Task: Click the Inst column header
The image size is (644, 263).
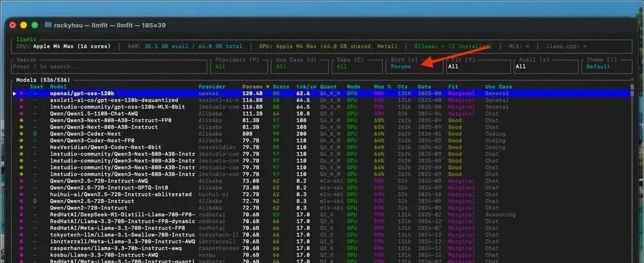Action: (37, 87)
